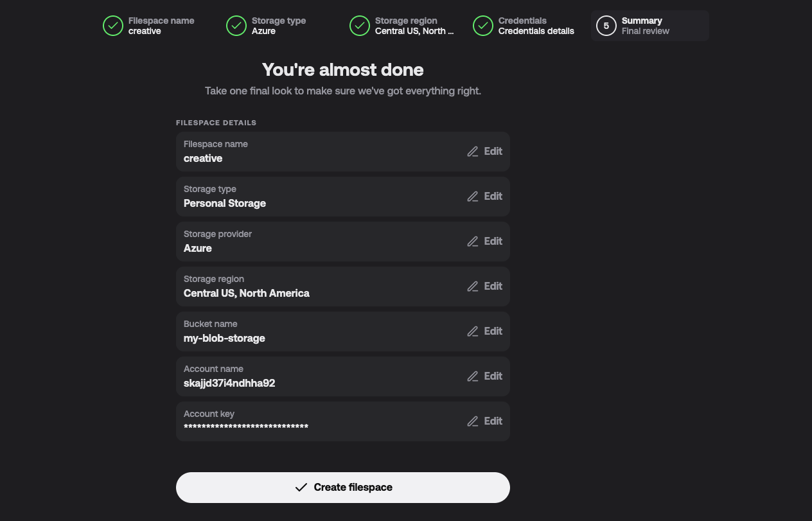812x521 pixels.
Task: Click the pencil icon beside Bucket name
Action: (473, 331)
